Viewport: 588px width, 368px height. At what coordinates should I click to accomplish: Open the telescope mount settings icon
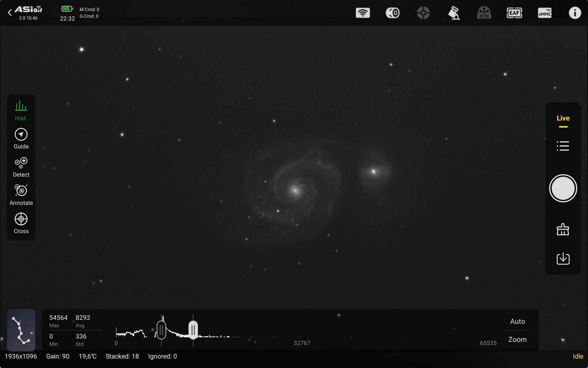tap(454, 13)
